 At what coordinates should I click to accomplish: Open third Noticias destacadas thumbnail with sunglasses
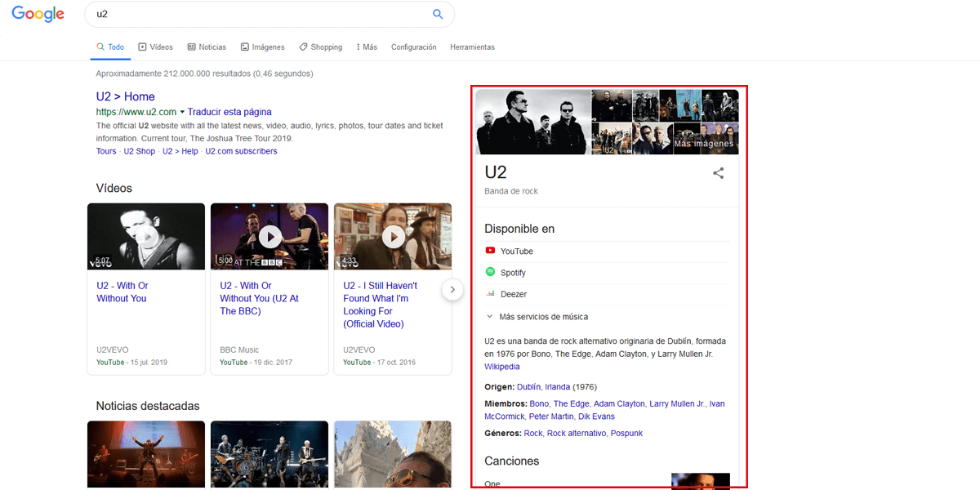(x=393, y=454)
